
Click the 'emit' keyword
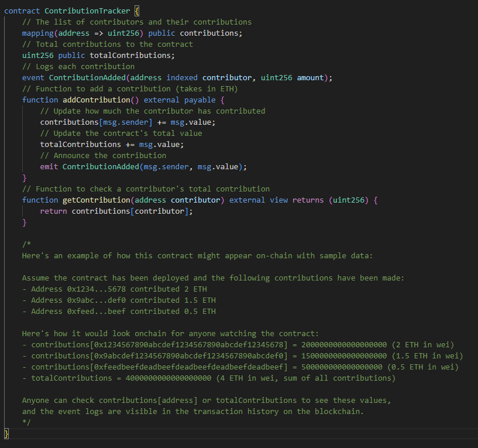[x=49, y=167]
